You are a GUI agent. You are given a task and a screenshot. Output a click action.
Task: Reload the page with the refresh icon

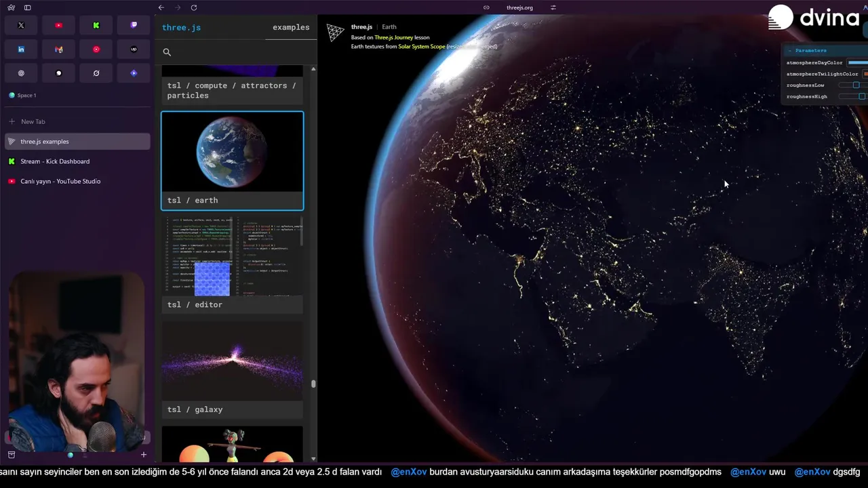[194, 7]
